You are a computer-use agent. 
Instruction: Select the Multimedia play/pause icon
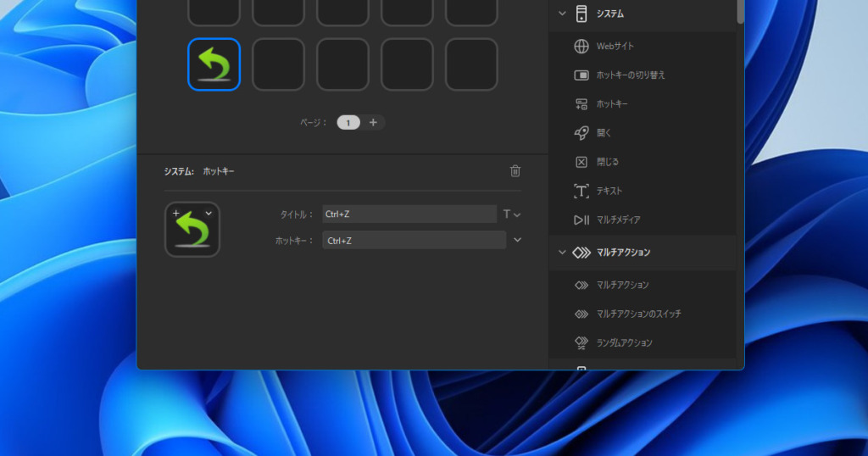point(581,220)
